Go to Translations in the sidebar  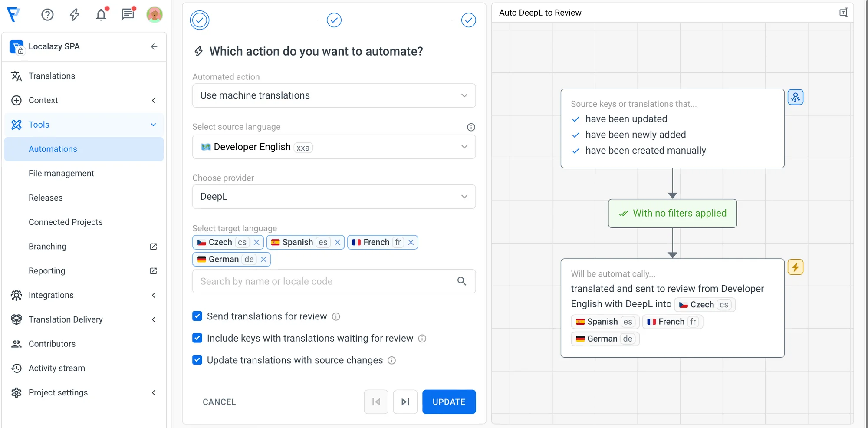[52, 76]
